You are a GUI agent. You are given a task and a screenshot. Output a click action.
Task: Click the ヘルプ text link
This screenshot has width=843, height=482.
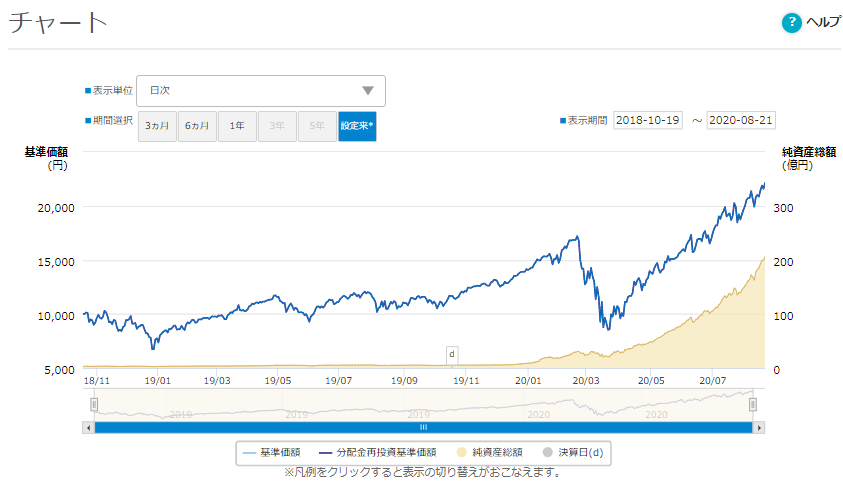824,22
